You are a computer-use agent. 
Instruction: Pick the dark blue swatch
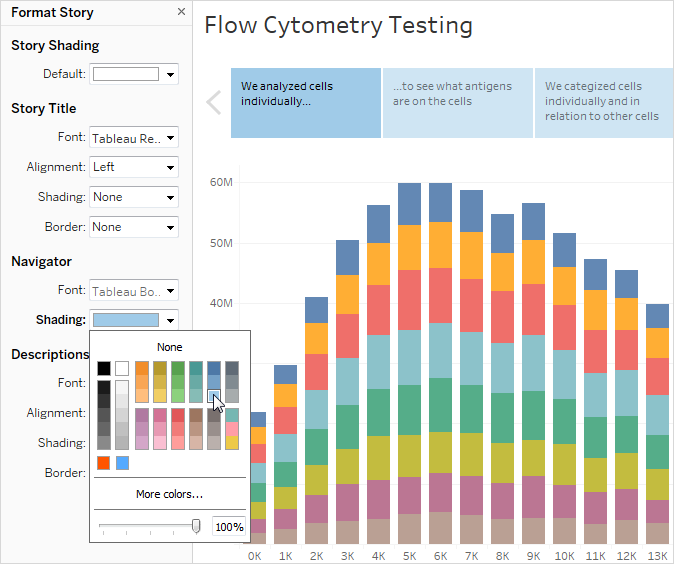click(214, 368)
